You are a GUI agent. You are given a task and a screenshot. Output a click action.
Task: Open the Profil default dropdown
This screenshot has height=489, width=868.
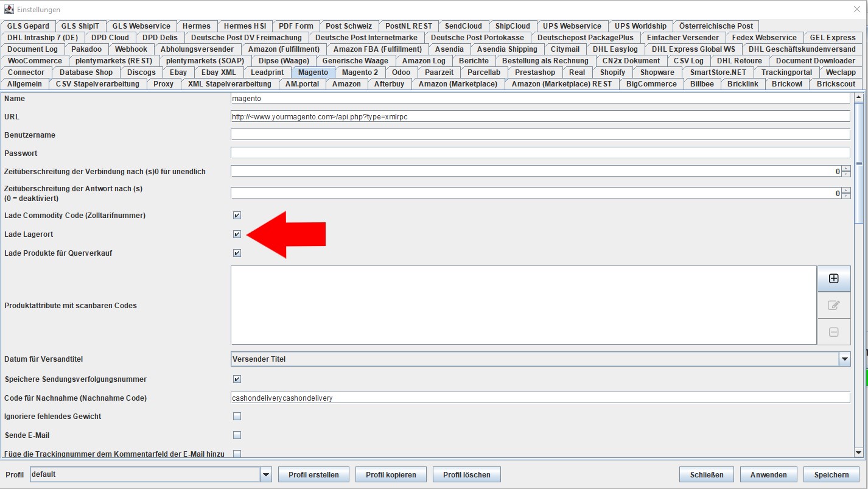(x=266, y=474)
